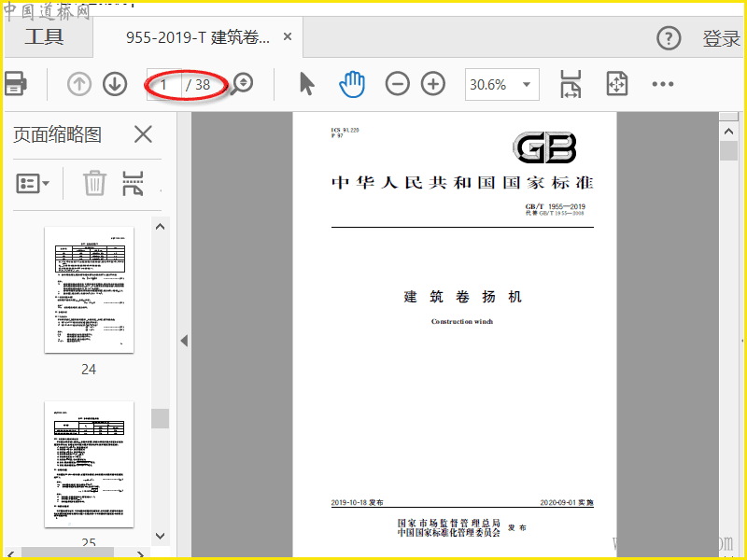The image size is (747, 560).
Task: Switch to the 955-2019-T 建筑卷 document tab
Action: tap(198, 37)
